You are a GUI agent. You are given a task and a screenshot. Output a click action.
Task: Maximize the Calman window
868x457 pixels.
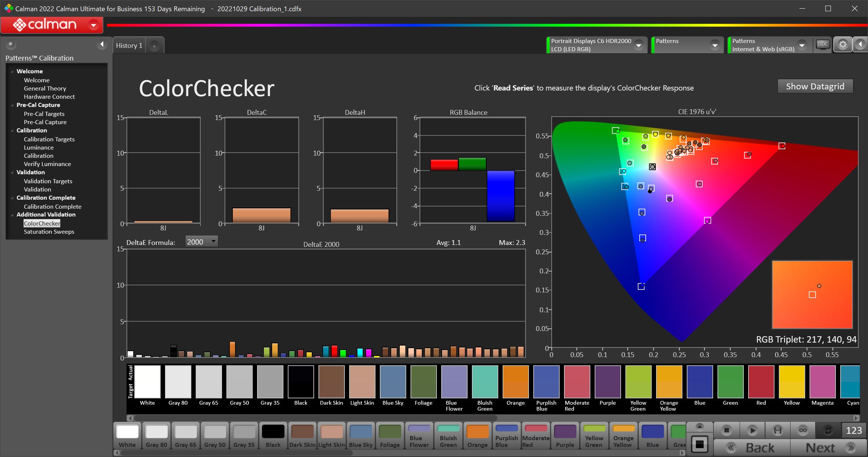tap(828, 9)
